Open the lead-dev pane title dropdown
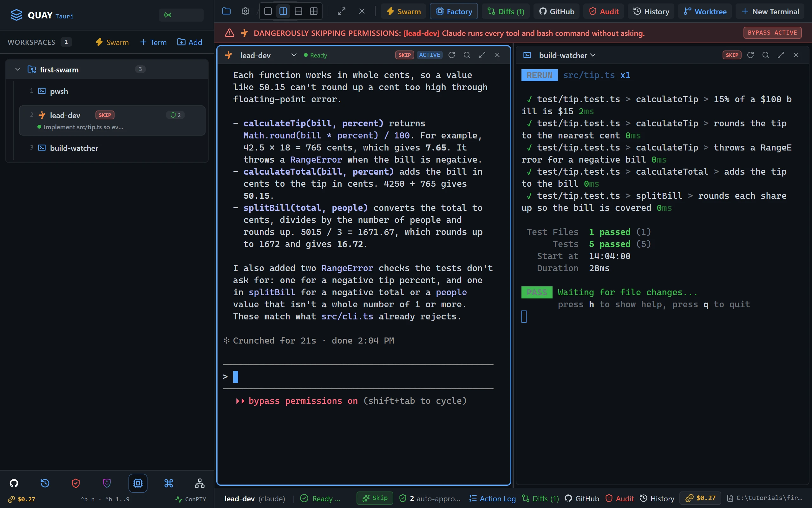The height and width of the screenshot is (508, 812). click(x=294, y=55)
